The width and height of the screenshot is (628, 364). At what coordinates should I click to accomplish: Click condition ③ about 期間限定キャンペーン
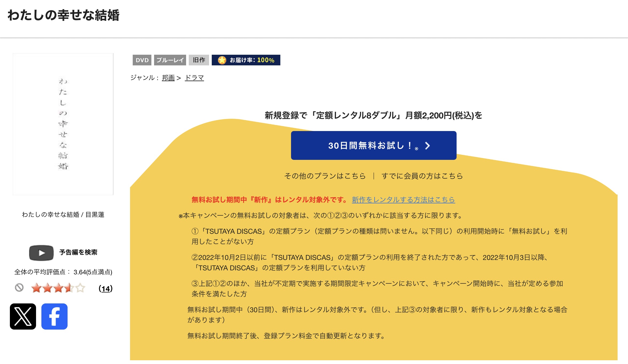pos(377,288)
